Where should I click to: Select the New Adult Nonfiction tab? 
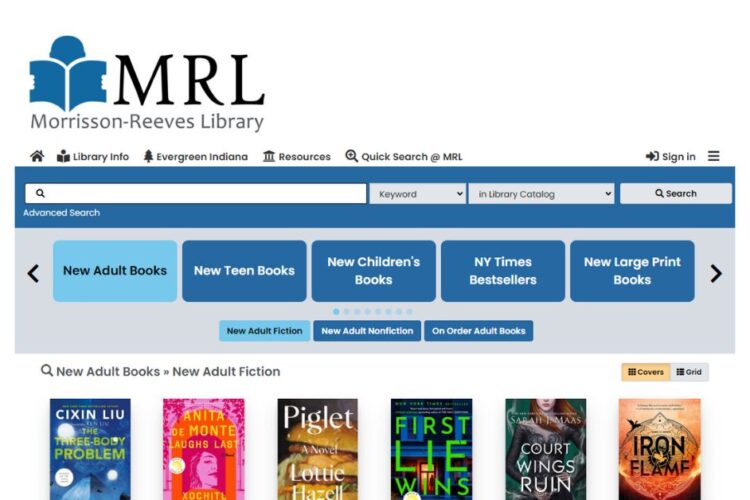tap(367, 331)
